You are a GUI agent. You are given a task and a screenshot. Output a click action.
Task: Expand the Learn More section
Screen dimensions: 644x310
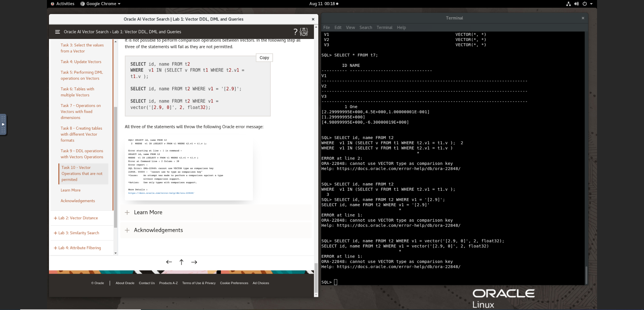tap(216, 212)
